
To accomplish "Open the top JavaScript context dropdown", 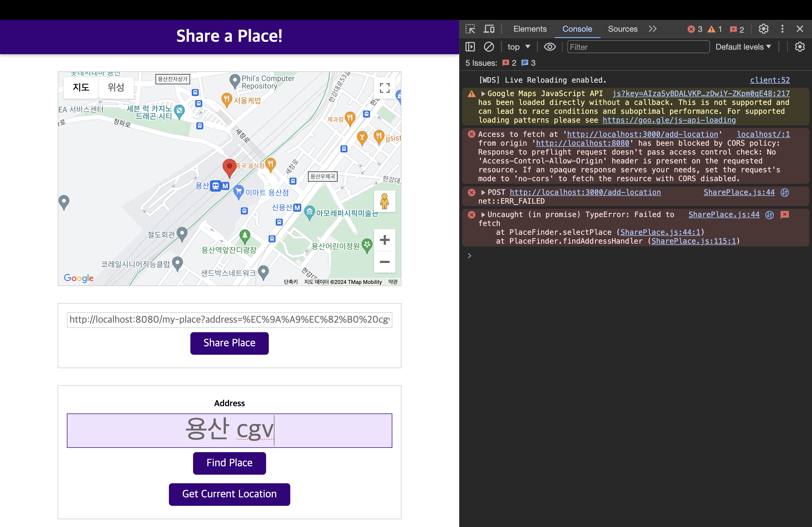I will [518, 47].
